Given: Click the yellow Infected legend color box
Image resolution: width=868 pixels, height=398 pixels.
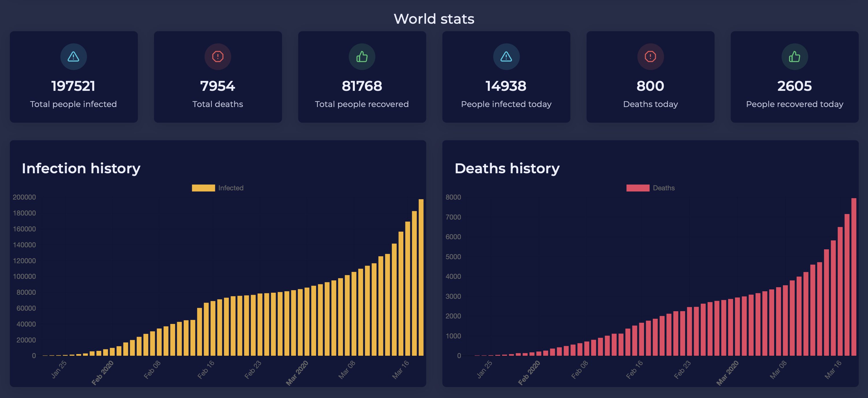Looking at the screenshot, I should click(203, 188).
